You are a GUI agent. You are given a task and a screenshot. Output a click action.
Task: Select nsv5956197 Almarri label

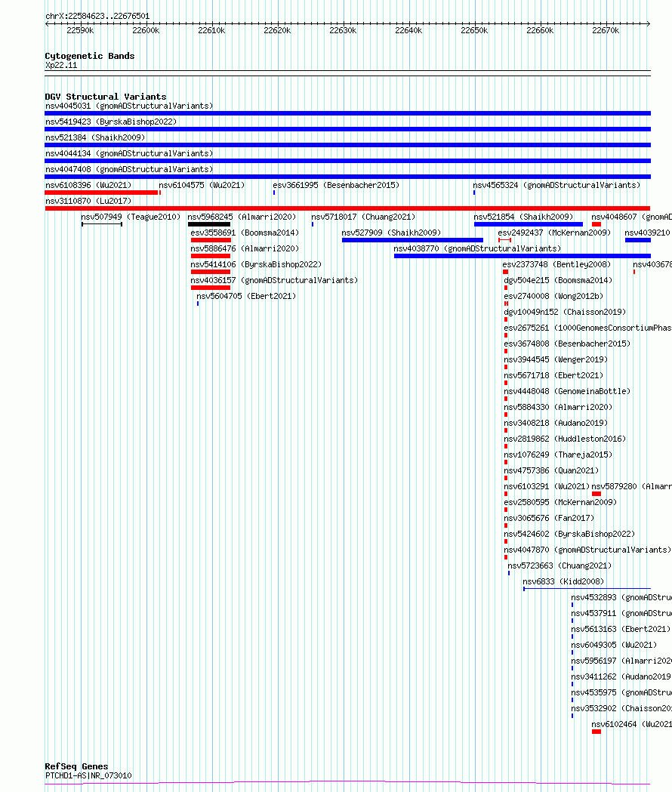click(x=621, y=661)
